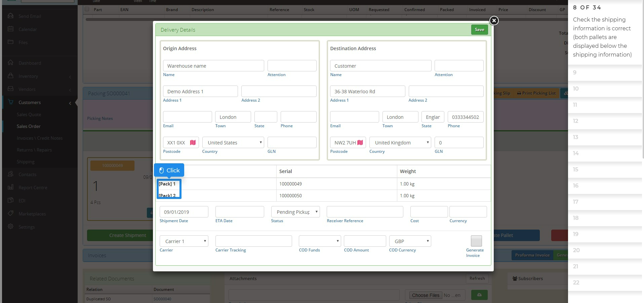This screenshot has height=303, width=644.
Task: Open the Status dropdown showing Pending Pickup
Action: tap(295, 212)
